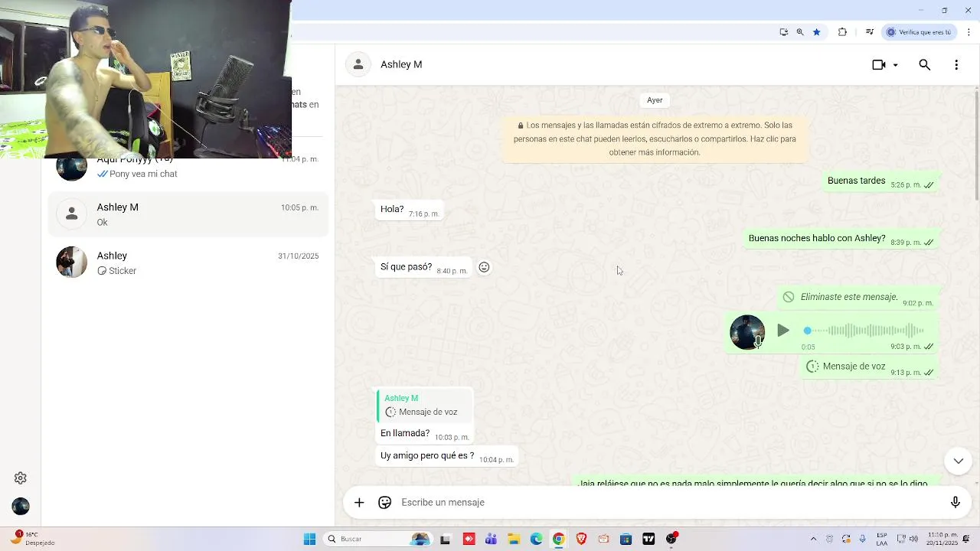
Task: Open Task View on the taskbar
Action: tap(446, 540)
